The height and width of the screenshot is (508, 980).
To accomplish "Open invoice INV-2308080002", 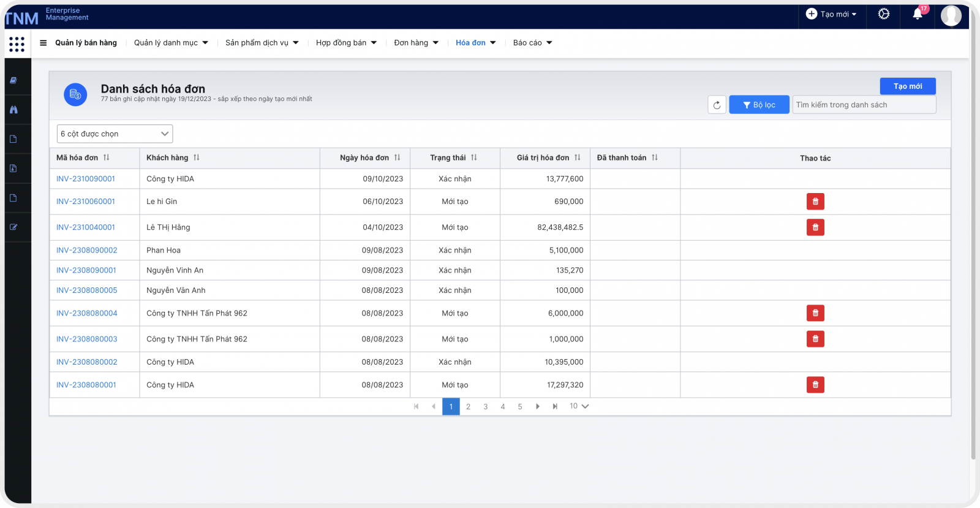I will (x=87, y=362).
